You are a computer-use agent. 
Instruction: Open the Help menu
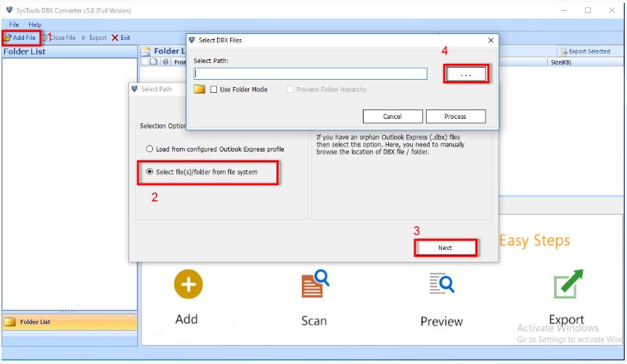click(35, 25)
